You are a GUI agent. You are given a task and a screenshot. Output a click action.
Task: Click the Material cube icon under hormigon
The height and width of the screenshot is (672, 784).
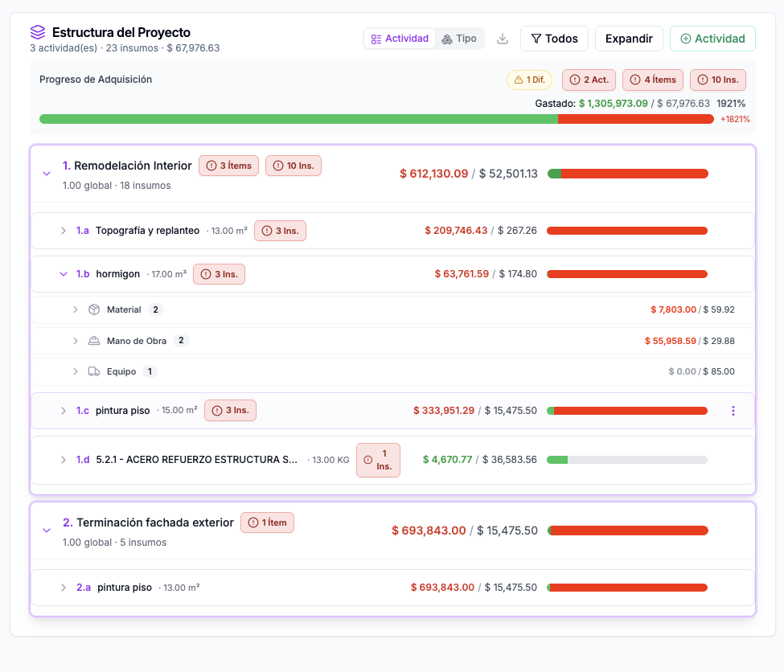pos(93,309)
